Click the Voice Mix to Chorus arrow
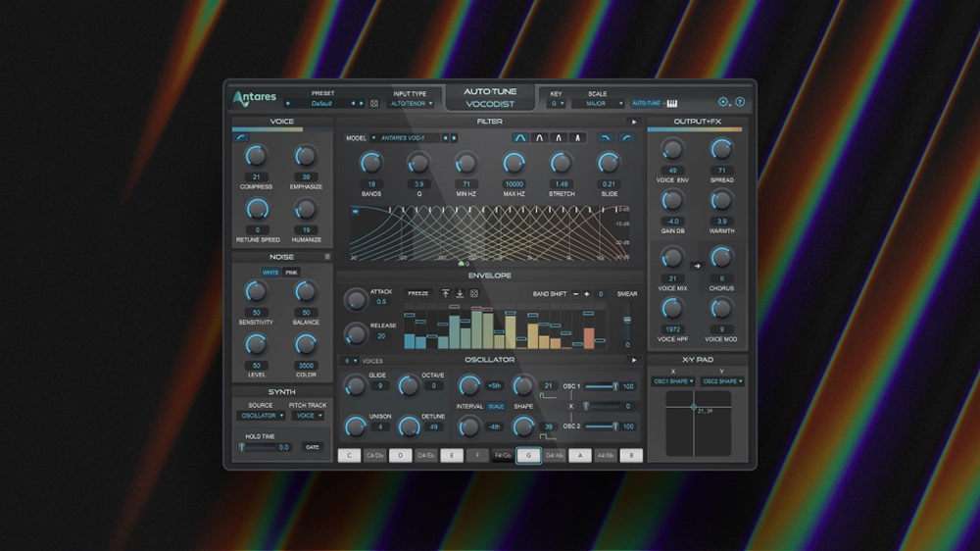Screen dimensions: 980x551 (698, 266)
